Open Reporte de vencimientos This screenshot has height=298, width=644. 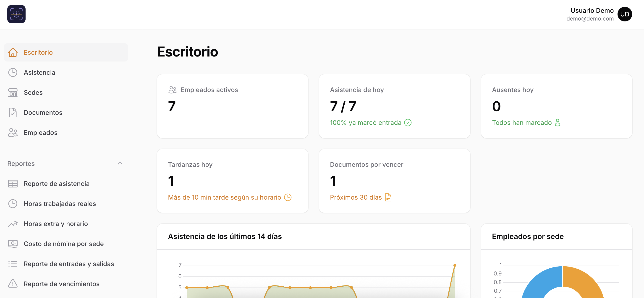pos(66,284)
